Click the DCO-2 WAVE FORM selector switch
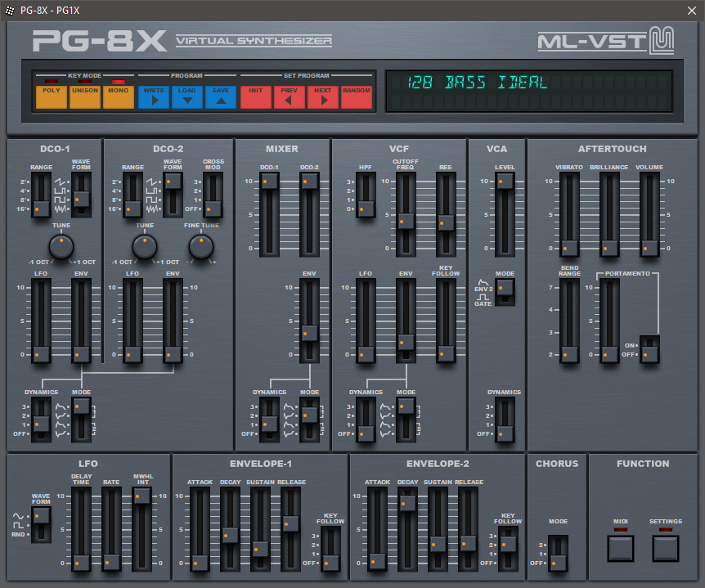Viewport: 705px width, 588px height. 173,195
